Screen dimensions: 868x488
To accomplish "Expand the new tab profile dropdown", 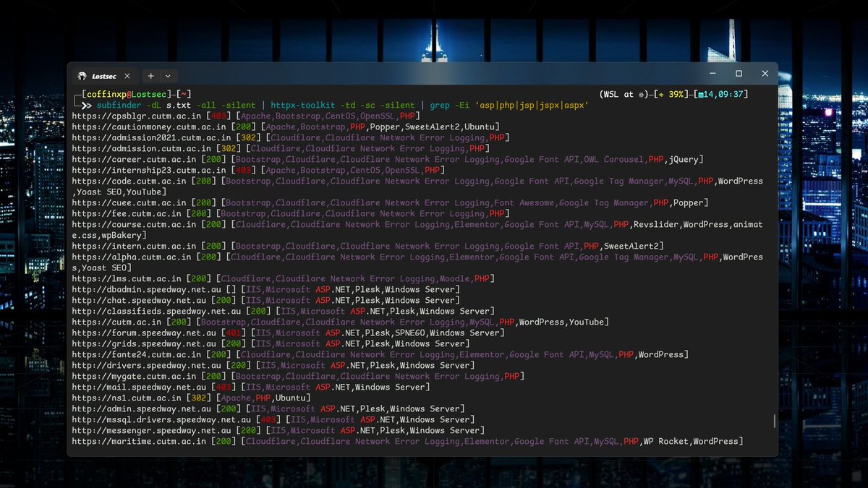I will (x=168, y=76).
